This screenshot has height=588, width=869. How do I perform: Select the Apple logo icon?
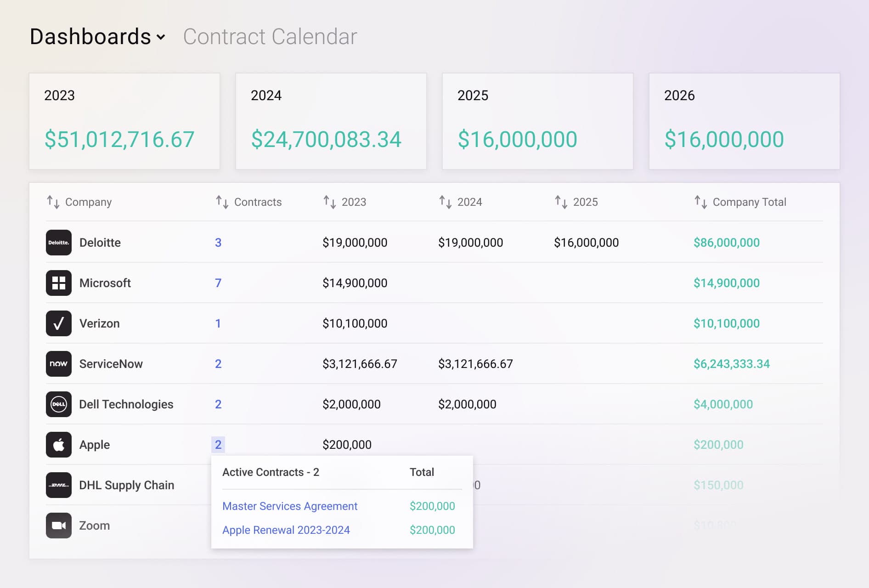(58, 444)
